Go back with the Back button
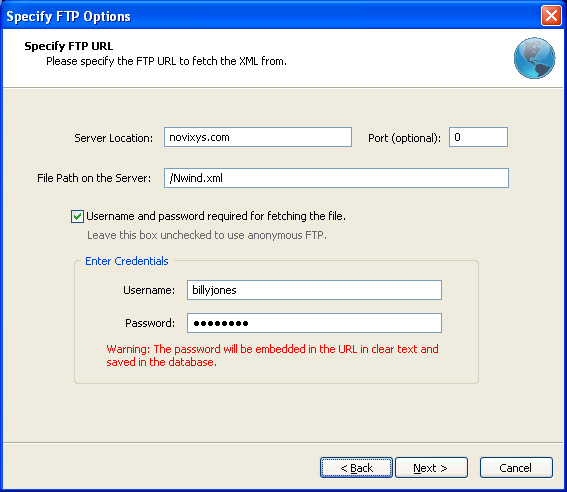Screen dimensions: 567x492 coord(356,468)
